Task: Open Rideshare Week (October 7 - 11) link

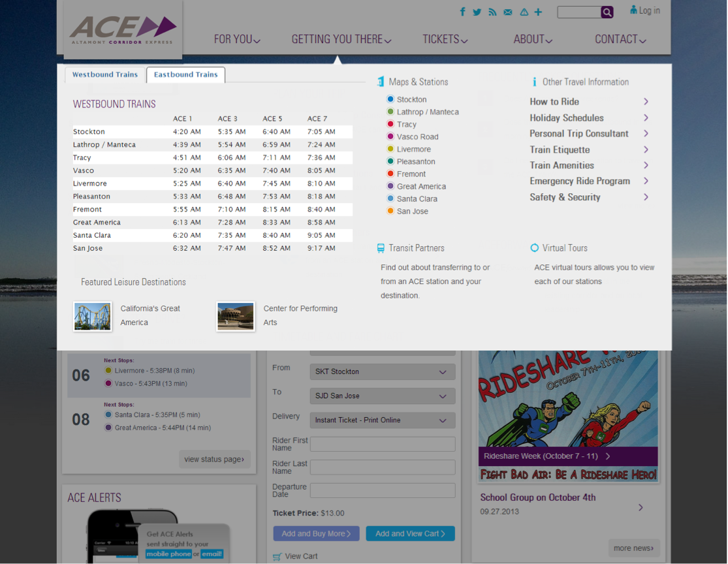Action: coord(547,456)
